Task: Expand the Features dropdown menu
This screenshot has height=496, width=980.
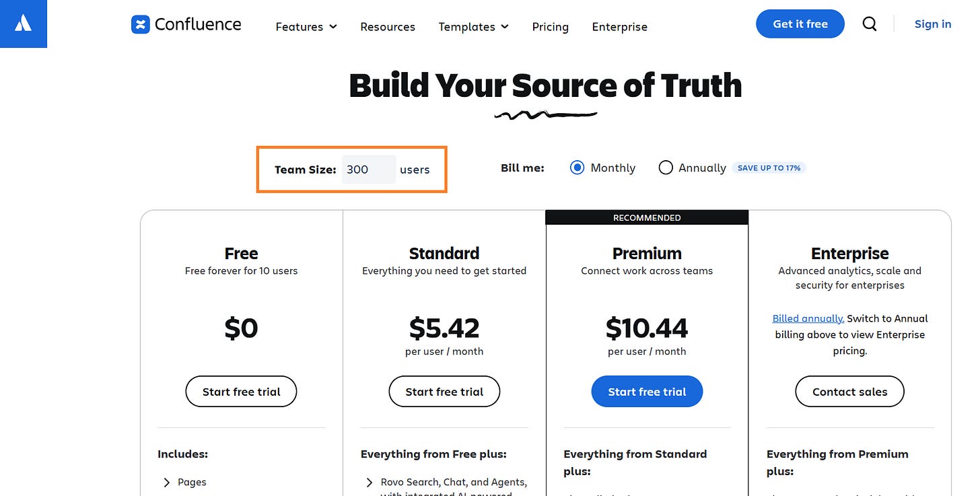Action: tap(306, 27)
